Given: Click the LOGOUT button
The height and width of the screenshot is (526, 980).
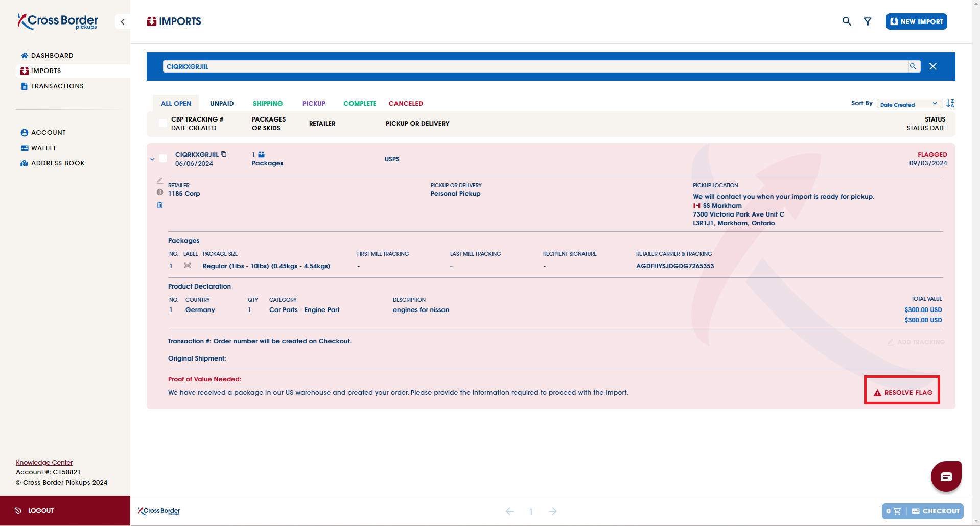Looking at the screenshot, I should click(65, 511).
